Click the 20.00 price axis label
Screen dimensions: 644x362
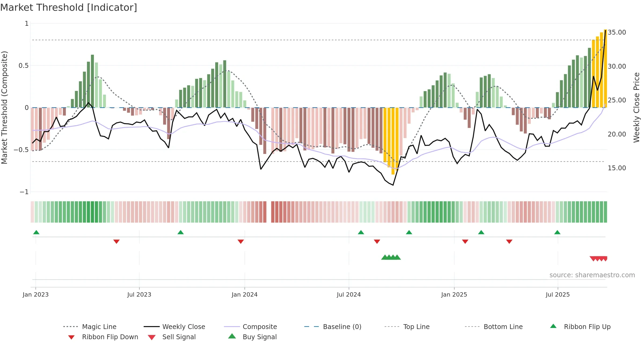click(x=617, y=134)
